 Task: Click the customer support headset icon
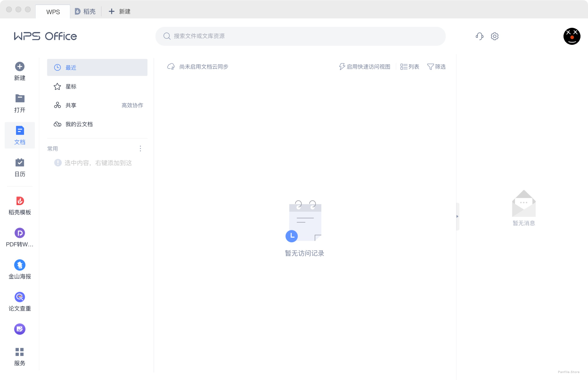click(479, 36)
